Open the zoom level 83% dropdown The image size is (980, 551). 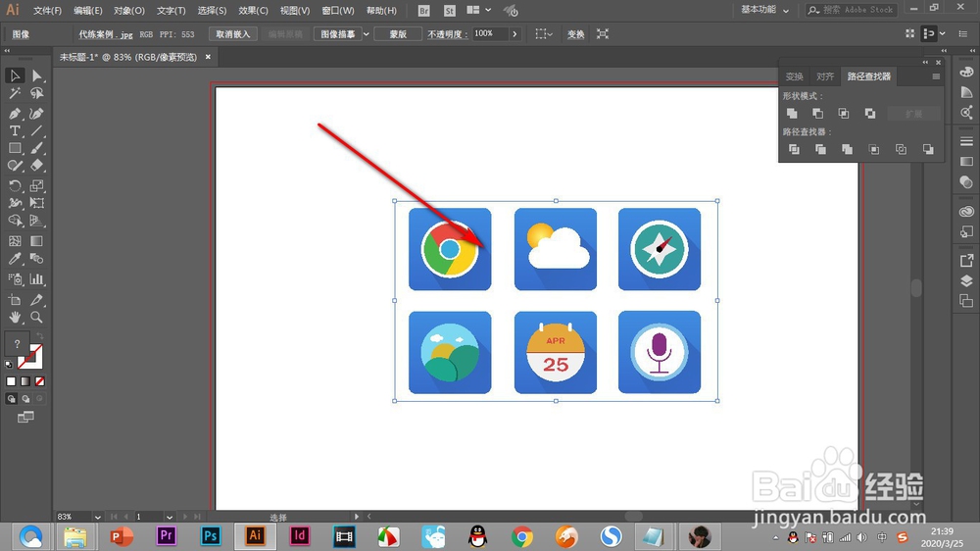(97, 517)
